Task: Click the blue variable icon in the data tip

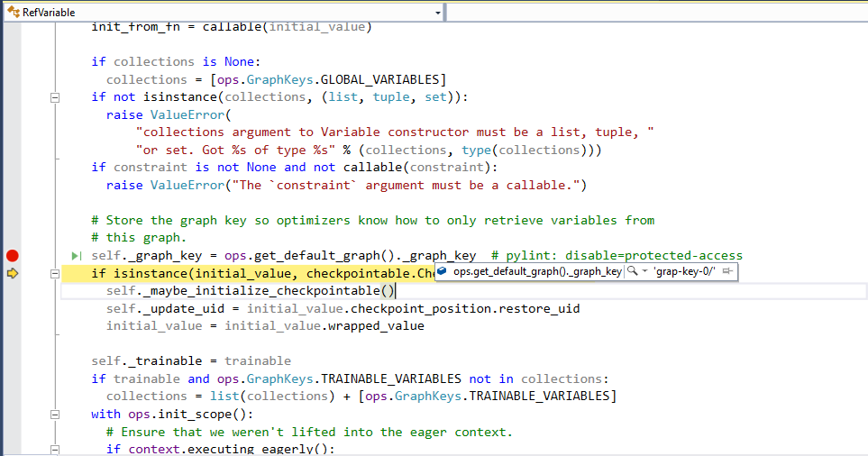Action: point(442,271)
